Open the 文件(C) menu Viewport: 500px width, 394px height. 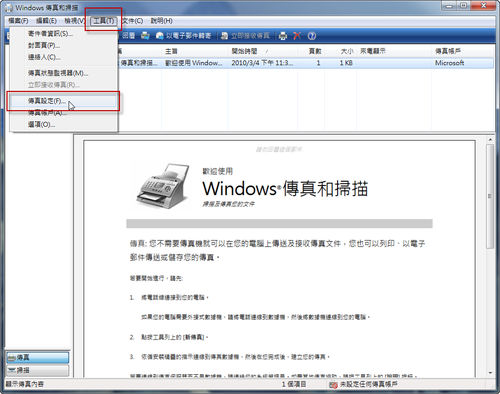pos(132,21)
